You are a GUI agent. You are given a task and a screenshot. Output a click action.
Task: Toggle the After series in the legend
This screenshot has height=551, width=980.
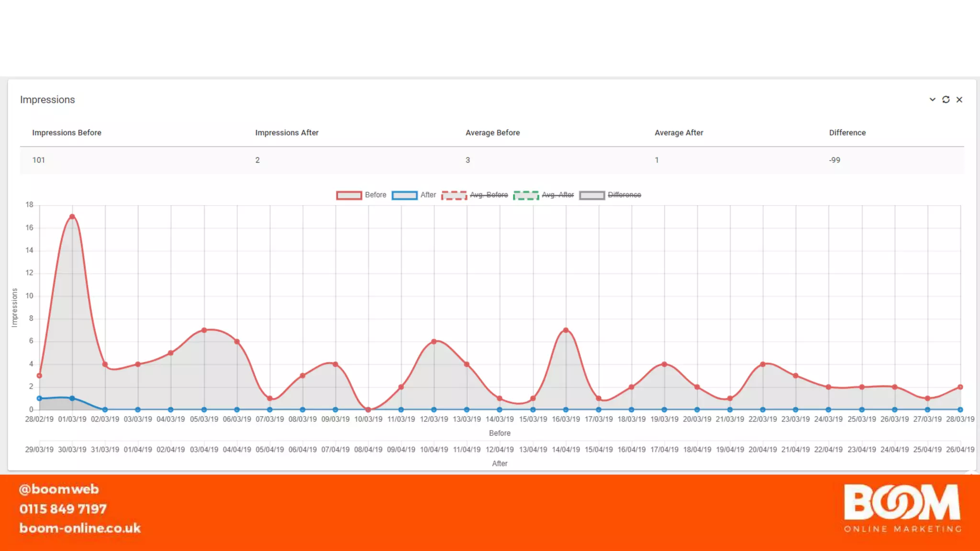[428, 195]
